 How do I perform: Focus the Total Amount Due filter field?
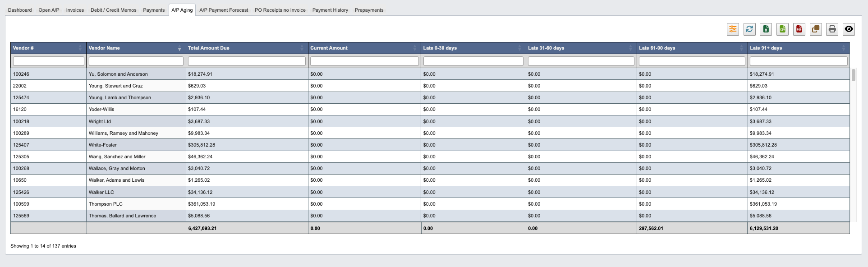pyautogui.click(x=247, y=61)
